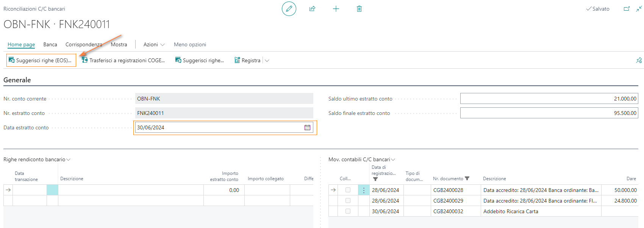Viewport: 644px width, 228px height.
Task: Tick checkbox for CGB2400029 row
Action: point(348,201)
